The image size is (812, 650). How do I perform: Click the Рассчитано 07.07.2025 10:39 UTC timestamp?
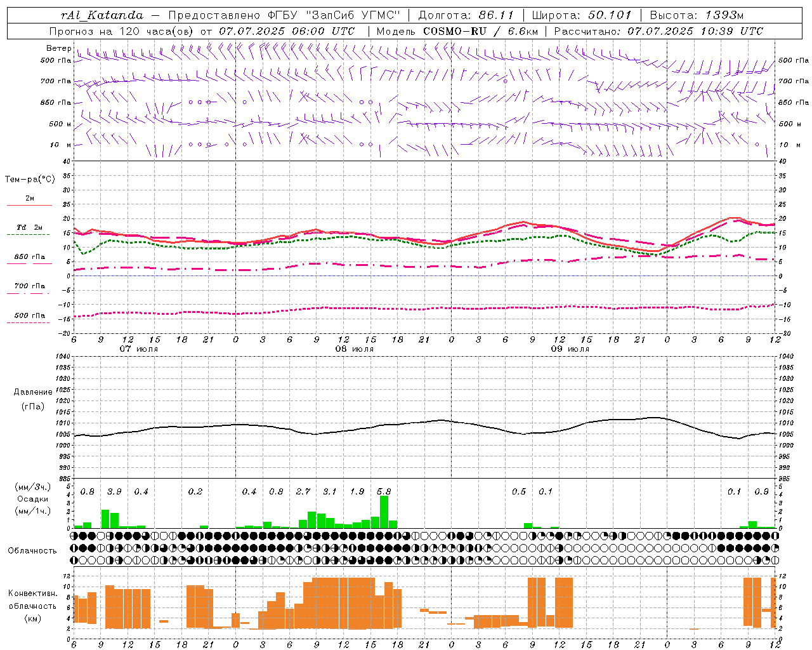coord(658,31)
